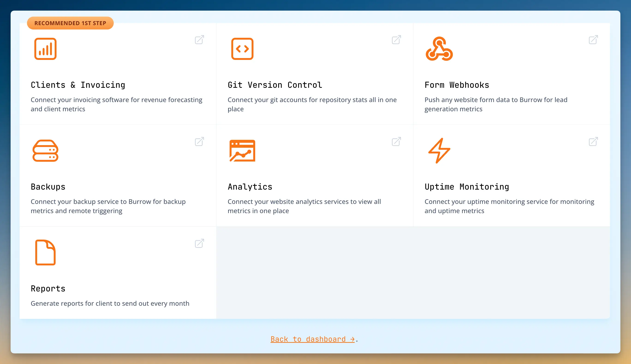Open external link icon on Clients & Invoicing card
This screenshot has width=631, height=364.
pyautogui.click(x=199, y=40)
